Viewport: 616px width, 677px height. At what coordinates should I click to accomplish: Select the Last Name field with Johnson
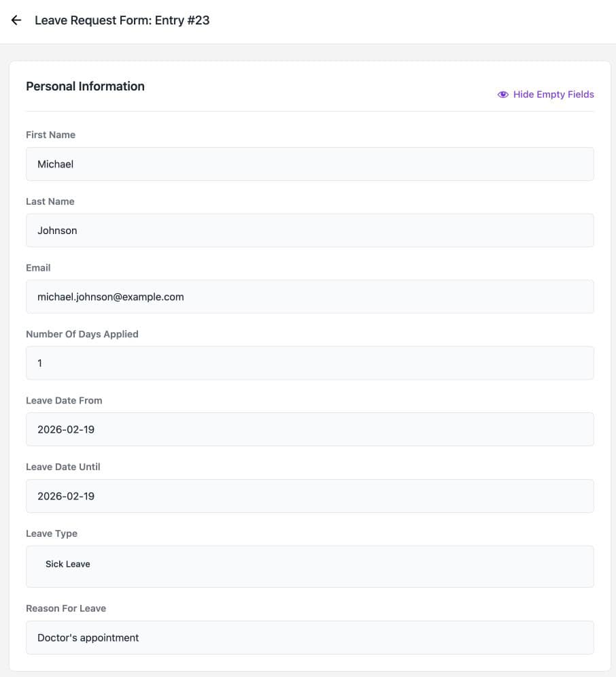point(310,231)
